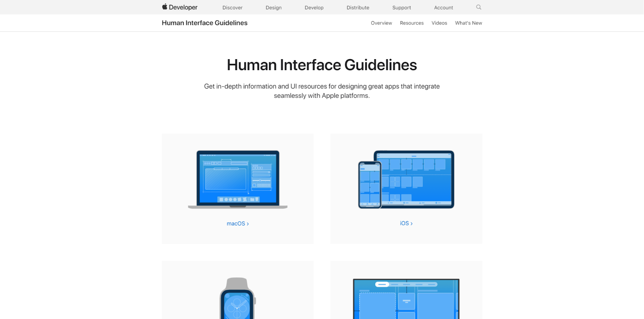Image resolution: width=644 pixels, height=319 pixels.
Task: Go to the Overview tab
Action: pyautogui.click(x=381, y=23)
